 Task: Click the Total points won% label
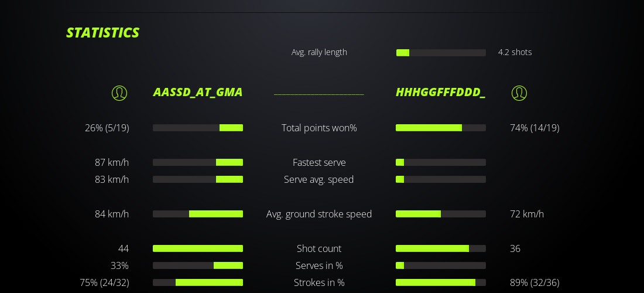click(319, 128)
